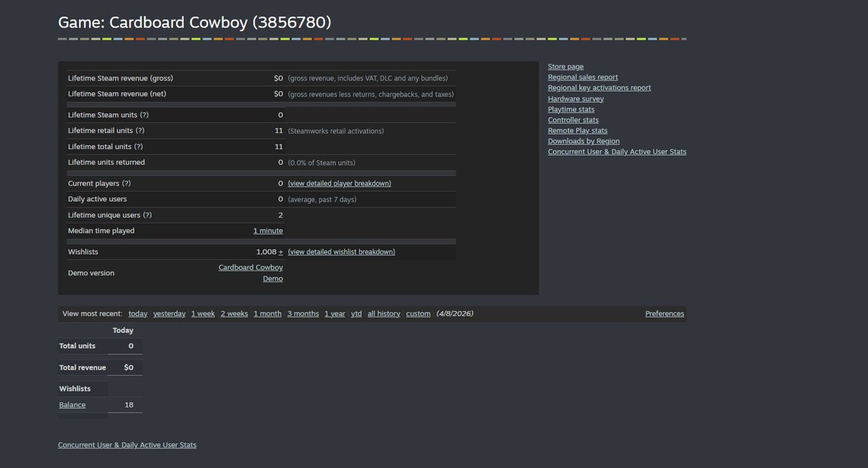
Task: Select the custom date range
Action: pos(418,314)
